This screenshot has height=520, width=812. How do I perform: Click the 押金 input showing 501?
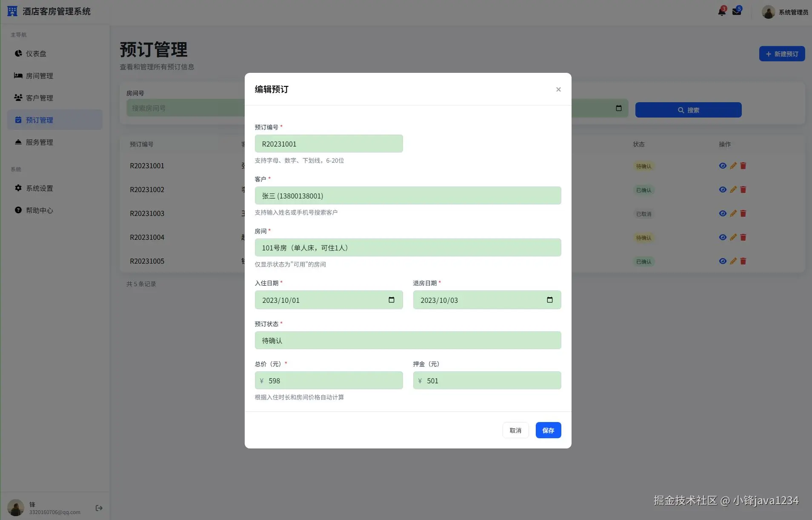coord(487,380)
